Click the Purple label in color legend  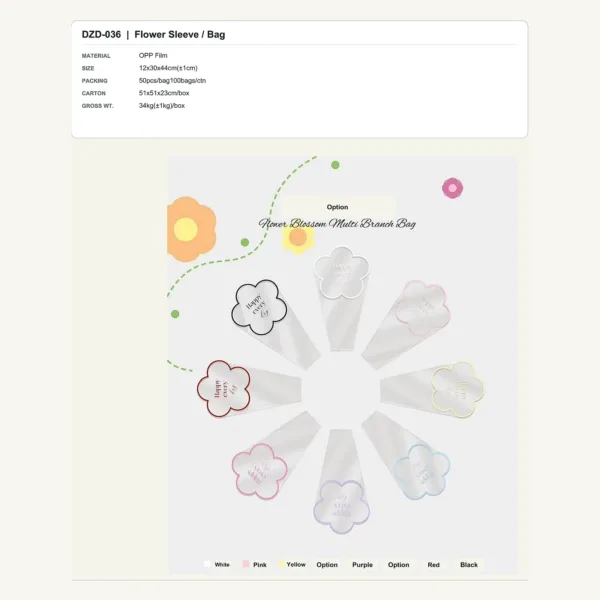point(362,565)
